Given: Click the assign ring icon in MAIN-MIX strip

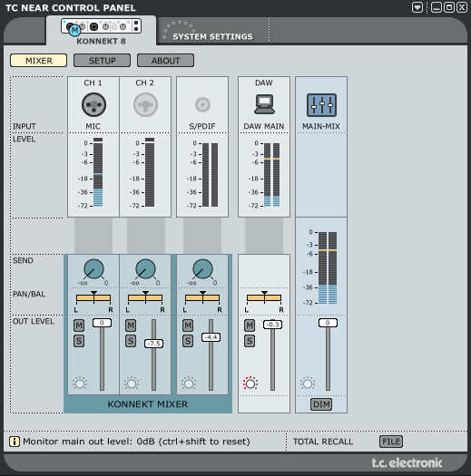Looking at the screenshot, I should pos(308,384).
